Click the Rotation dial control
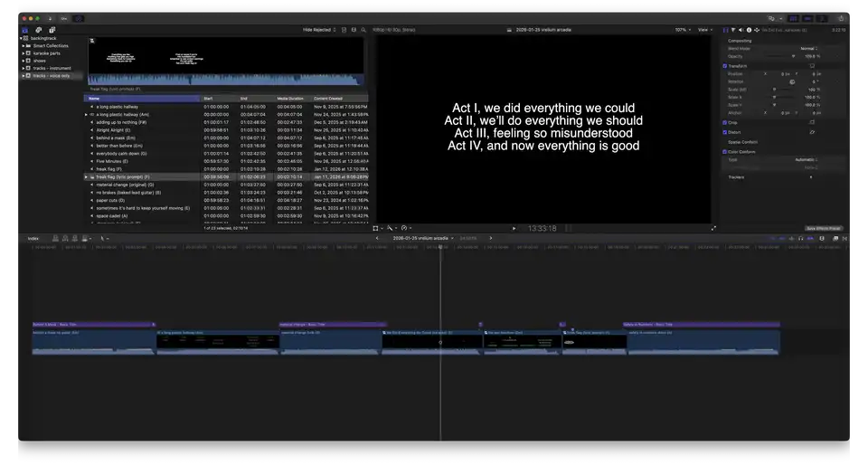Image resolution: width=868 pixels, height=465 pixels. click(x=792, y=81)
